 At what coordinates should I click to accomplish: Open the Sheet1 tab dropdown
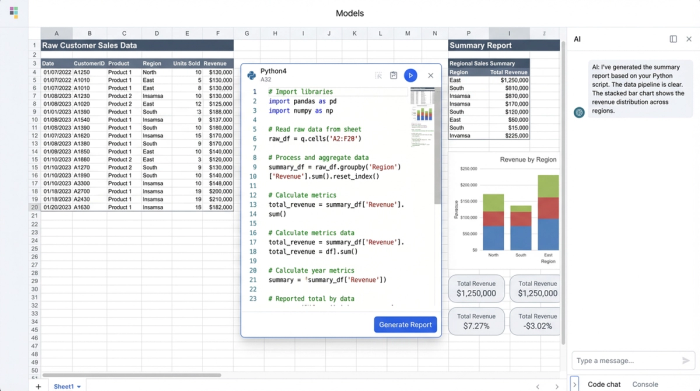79,387
